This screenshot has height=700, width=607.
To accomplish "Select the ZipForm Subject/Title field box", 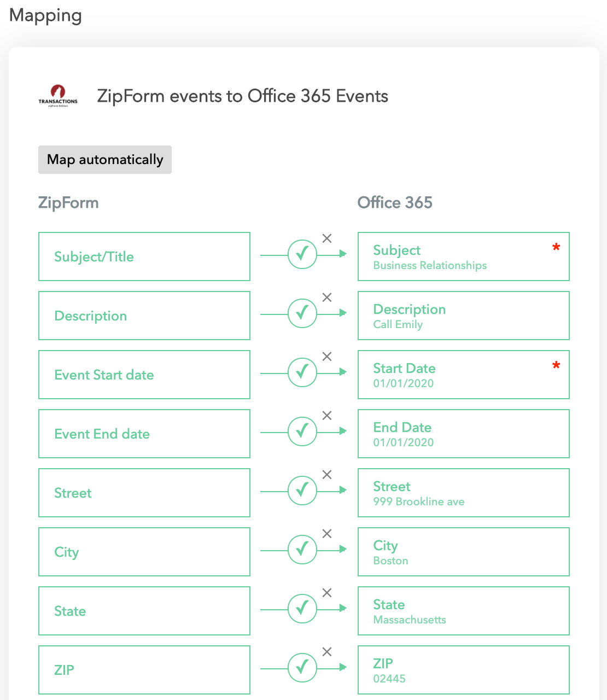I will [x=144, y=256].
